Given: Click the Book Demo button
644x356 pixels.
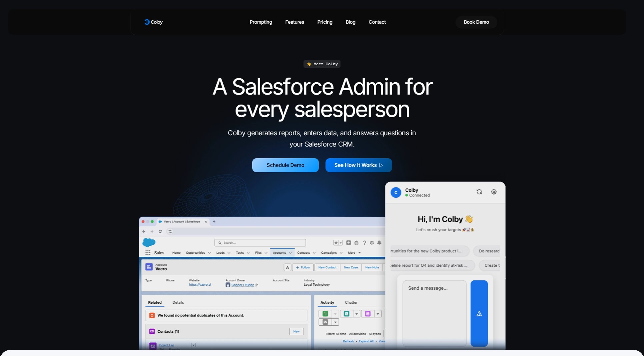Looking at the screenshot, I should [x=476, y=22].
